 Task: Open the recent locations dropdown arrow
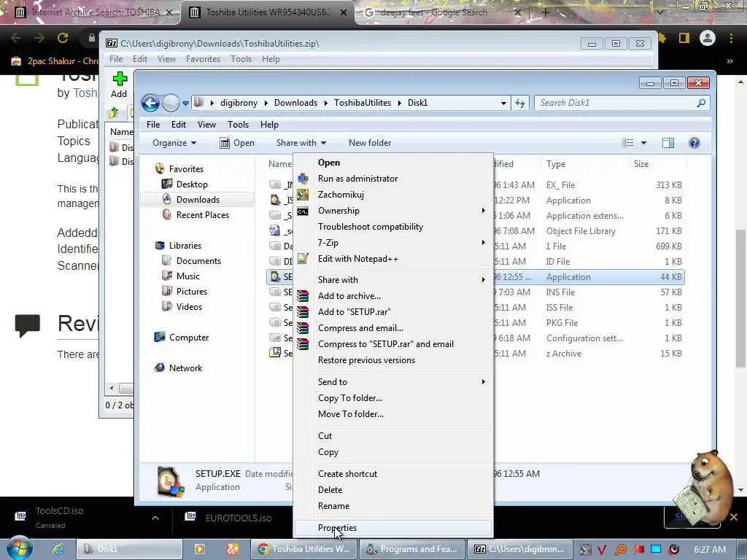[186, 104]
